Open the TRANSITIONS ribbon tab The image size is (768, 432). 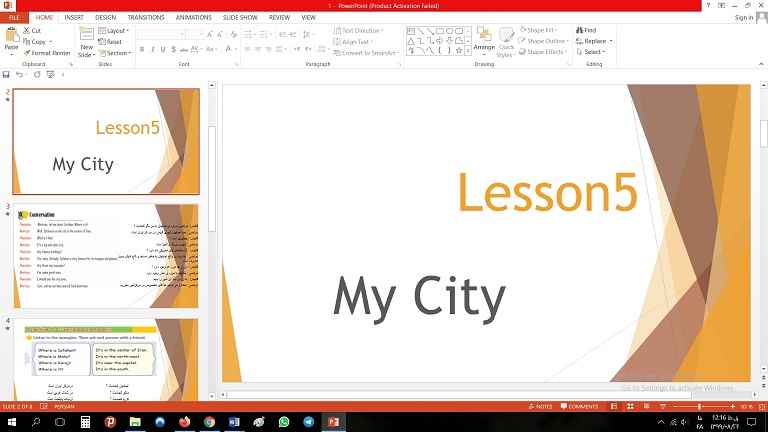coord(145,17)
